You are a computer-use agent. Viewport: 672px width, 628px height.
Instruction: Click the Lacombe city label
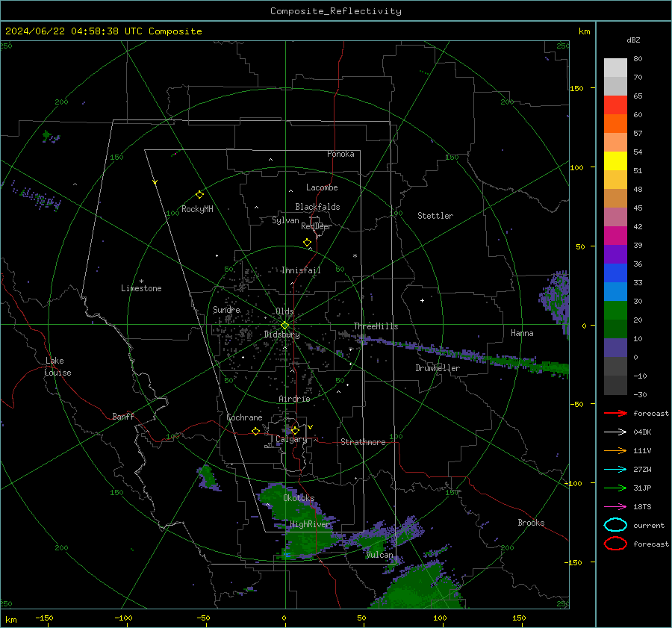(x=322, y=187)
